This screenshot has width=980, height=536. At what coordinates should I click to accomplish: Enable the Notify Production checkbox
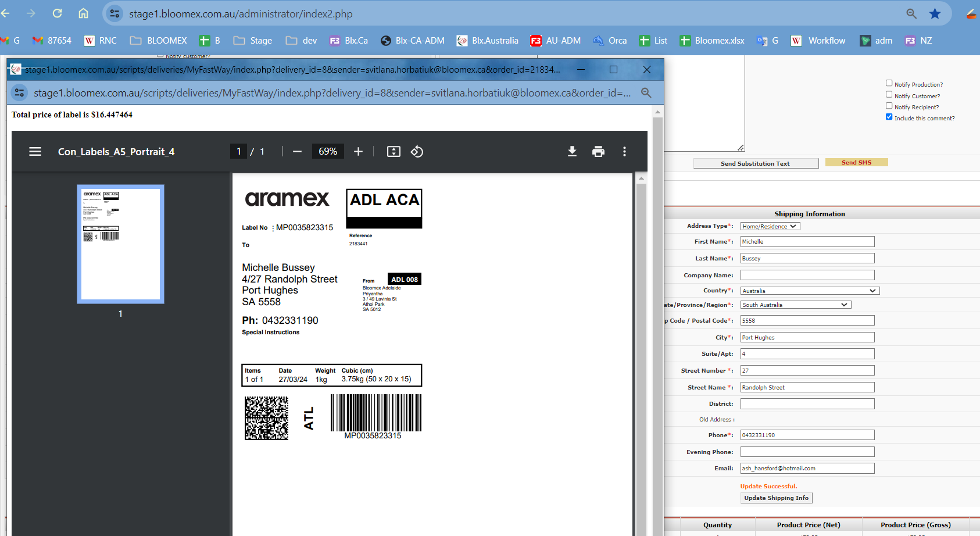point(889,83)
